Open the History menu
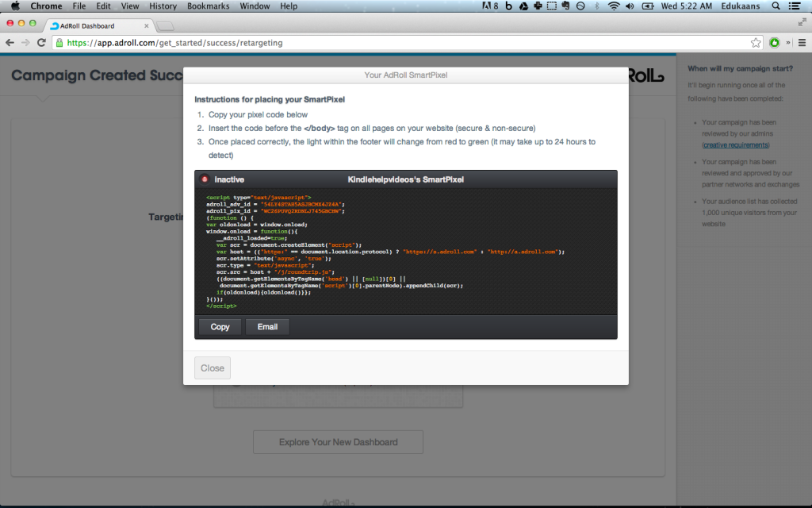 click(x=163, y=6)
